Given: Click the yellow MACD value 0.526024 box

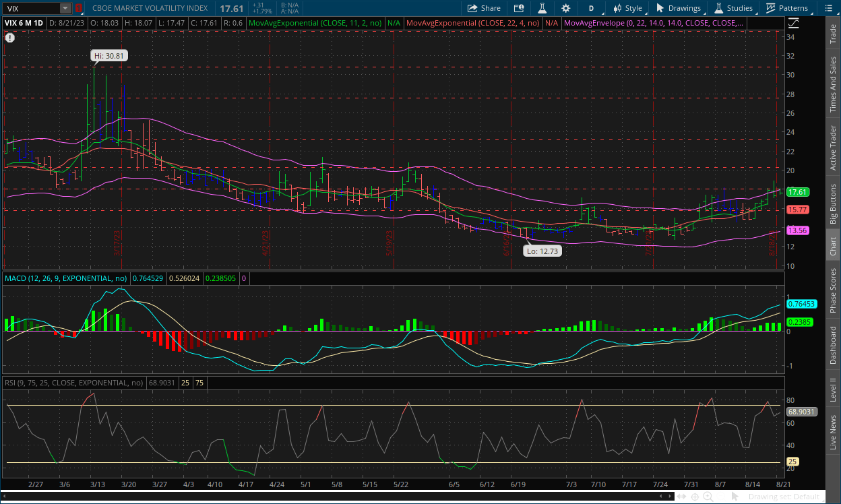Looking at the screenshot, I should (x=184, y=278).
